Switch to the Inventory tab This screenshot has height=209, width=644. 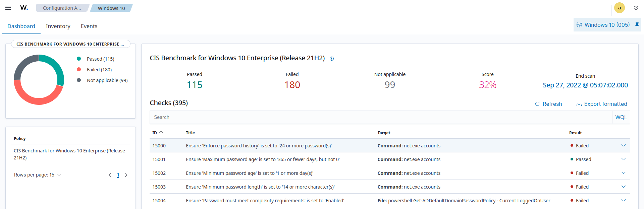click(58, 26)
